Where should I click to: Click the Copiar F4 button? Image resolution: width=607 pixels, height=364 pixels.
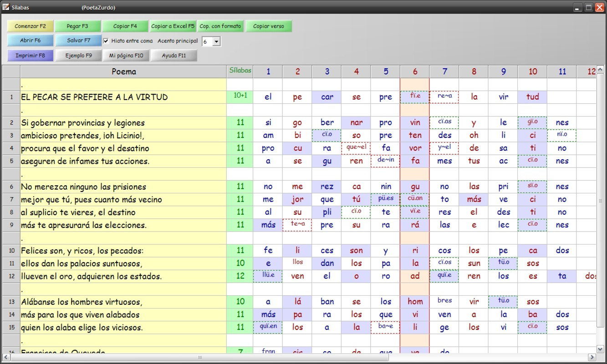(125, 26)
